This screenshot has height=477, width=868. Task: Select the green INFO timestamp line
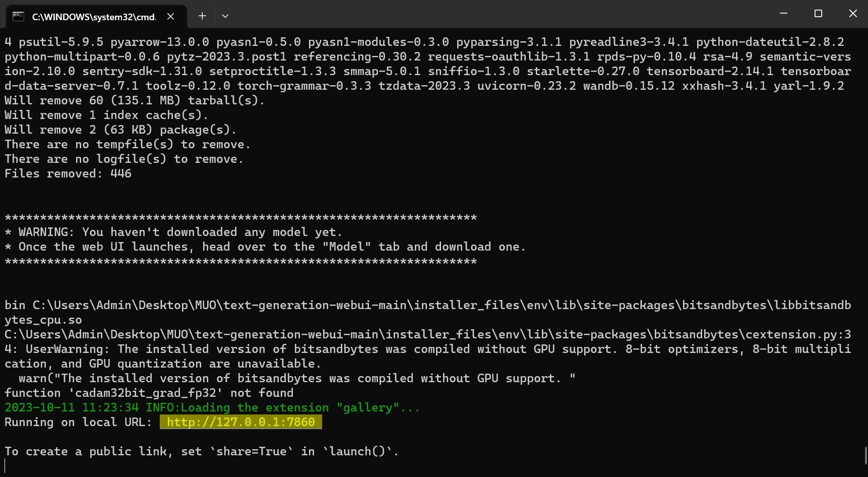coord(212,407)
